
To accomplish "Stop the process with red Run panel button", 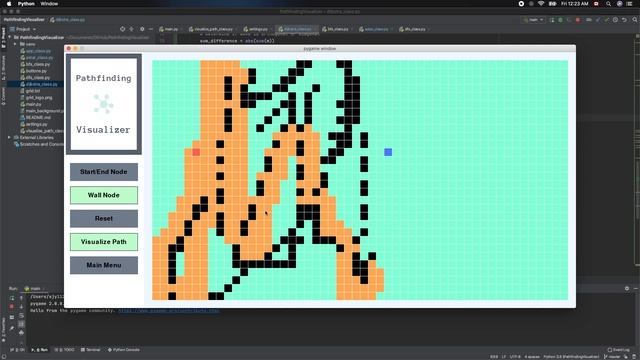I will (x=12, y=307).
